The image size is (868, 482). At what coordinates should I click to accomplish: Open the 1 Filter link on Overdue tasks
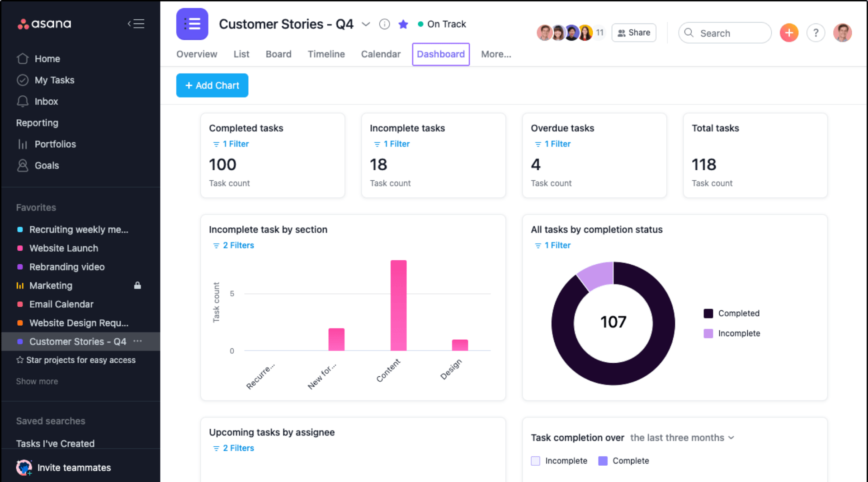[x=552, y=144]
